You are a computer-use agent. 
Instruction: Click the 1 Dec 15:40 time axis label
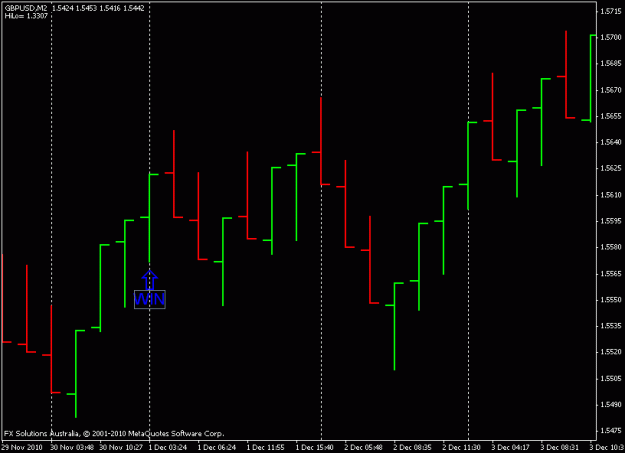pos(315,447)
